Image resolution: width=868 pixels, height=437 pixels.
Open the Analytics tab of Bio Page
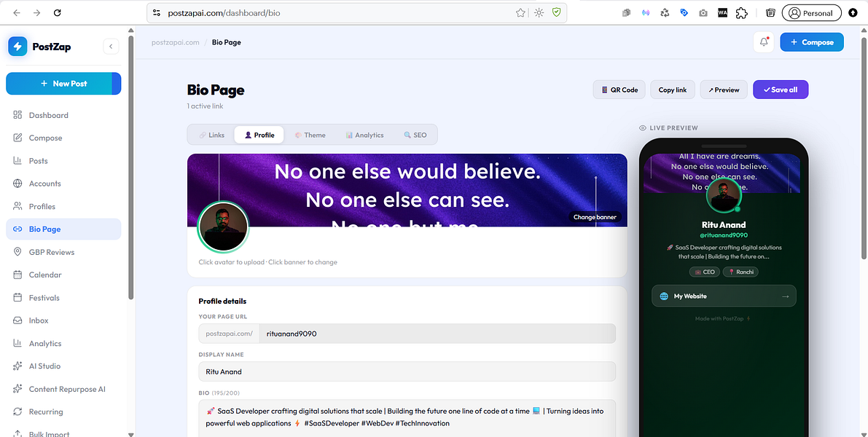click(x=365, y=135)
